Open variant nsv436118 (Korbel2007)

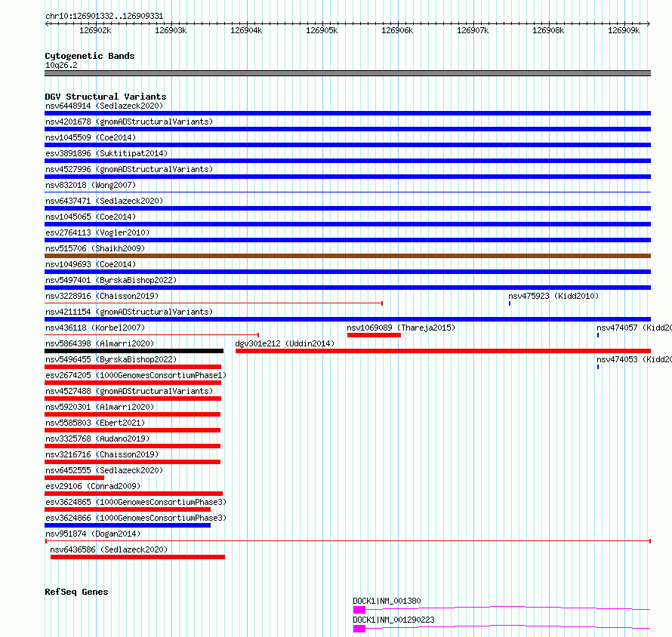click(x=95, y=328)
